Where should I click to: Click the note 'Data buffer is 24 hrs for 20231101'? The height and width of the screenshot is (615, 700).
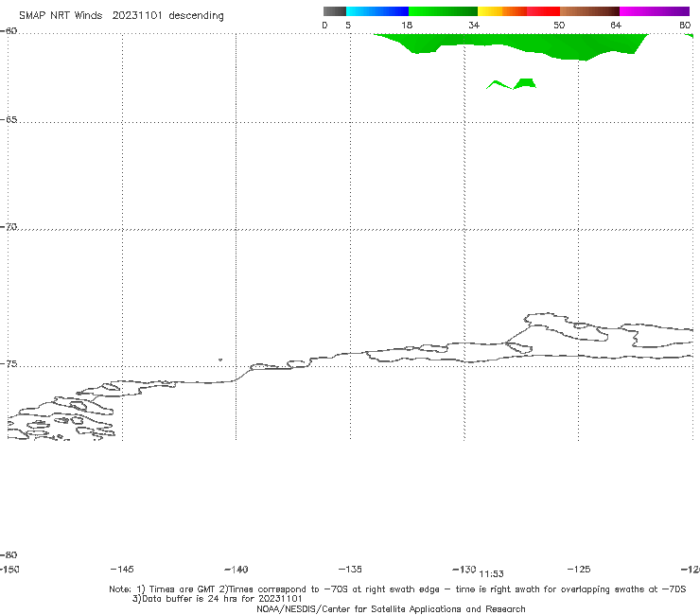217,599
